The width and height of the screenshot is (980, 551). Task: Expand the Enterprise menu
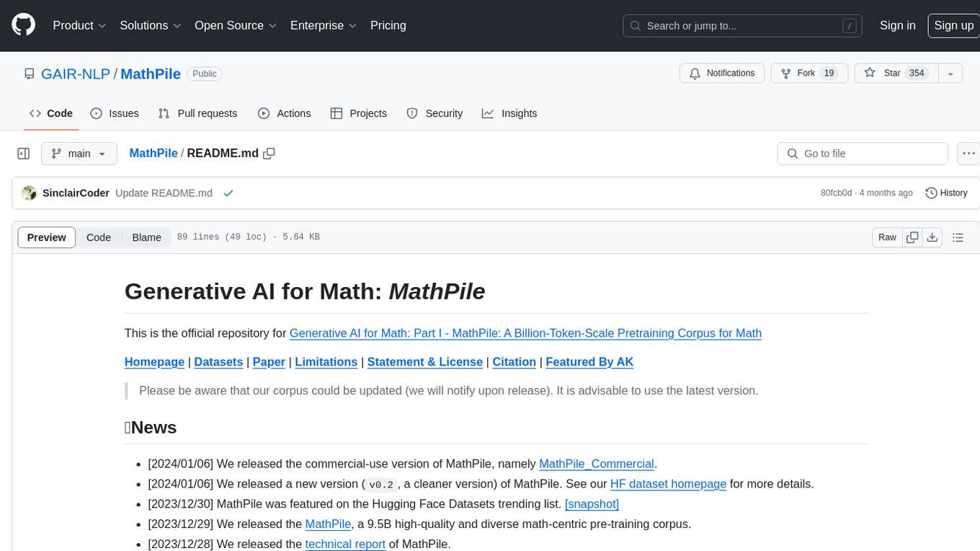tap(324, 25)
